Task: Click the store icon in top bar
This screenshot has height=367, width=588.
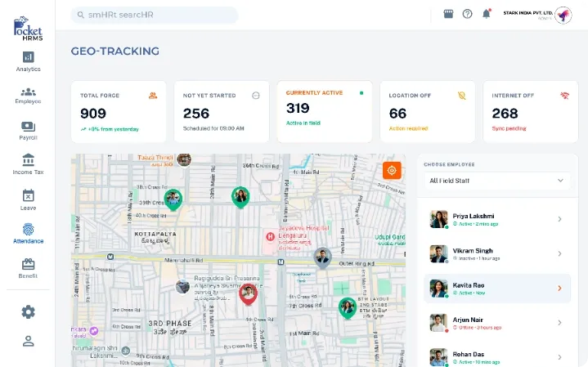Action: 448,14
